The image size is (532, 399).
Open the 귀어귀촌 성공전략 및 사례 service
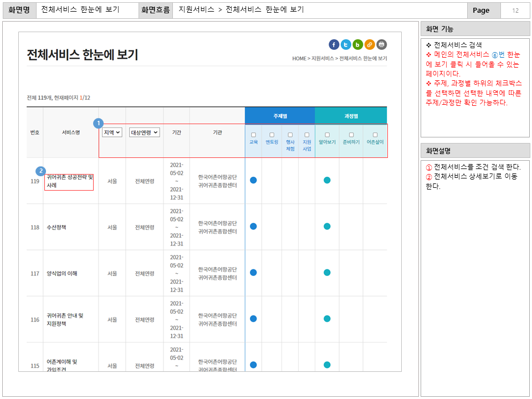69,181
